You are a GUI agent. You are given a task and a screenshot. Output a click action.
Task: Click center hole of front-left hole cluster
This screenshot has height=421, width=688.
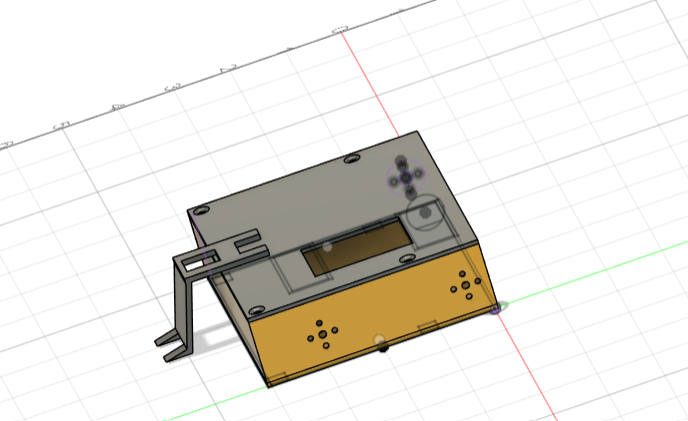[322, 335]
